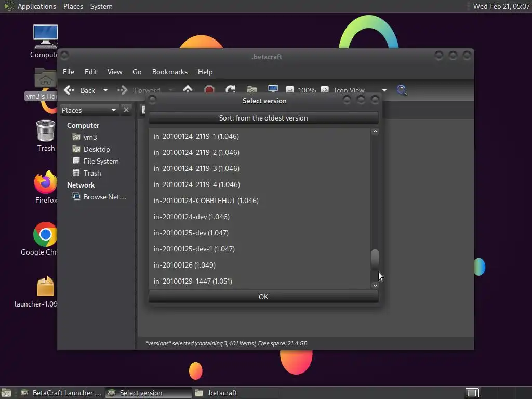Click the version list scroll up arrow
Image resolution: width=532 pixels, height=399 pixels.
tap(375, 131)
